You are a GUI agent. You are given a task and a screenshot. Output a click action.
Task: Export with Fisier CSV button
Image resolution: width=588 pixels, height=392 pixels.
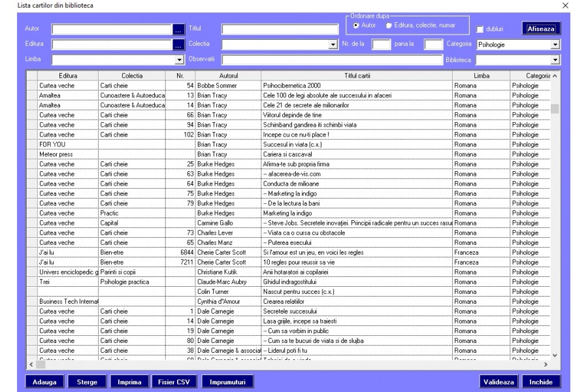pos(174,382)
